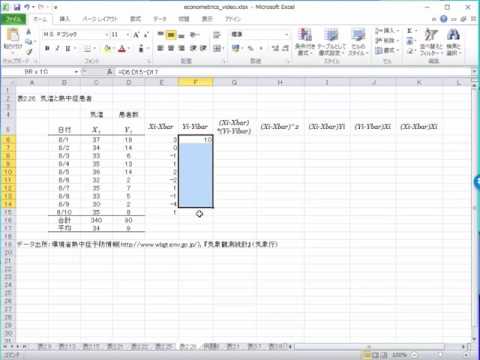Undo the last action
The image size is (480, 360).
(27, 7)
